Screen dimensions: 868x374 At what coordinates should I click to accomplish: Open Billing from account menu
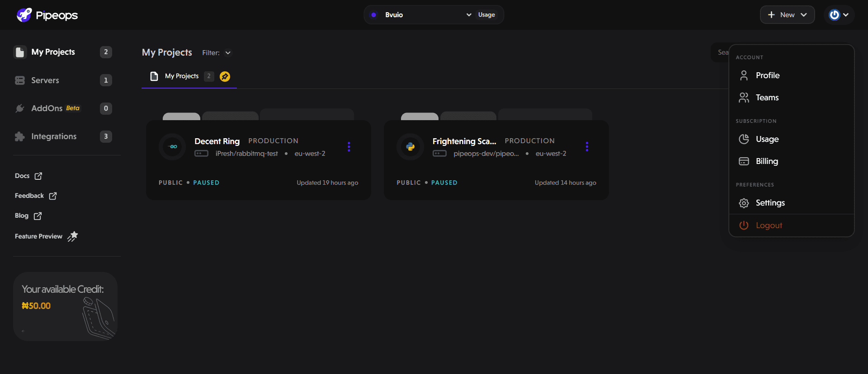[x=791, y=161]
